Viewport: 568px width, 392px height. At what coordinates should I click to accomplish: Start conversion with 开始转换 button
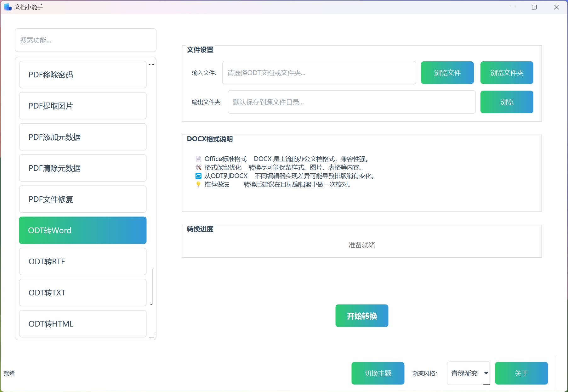click(361, 316)
